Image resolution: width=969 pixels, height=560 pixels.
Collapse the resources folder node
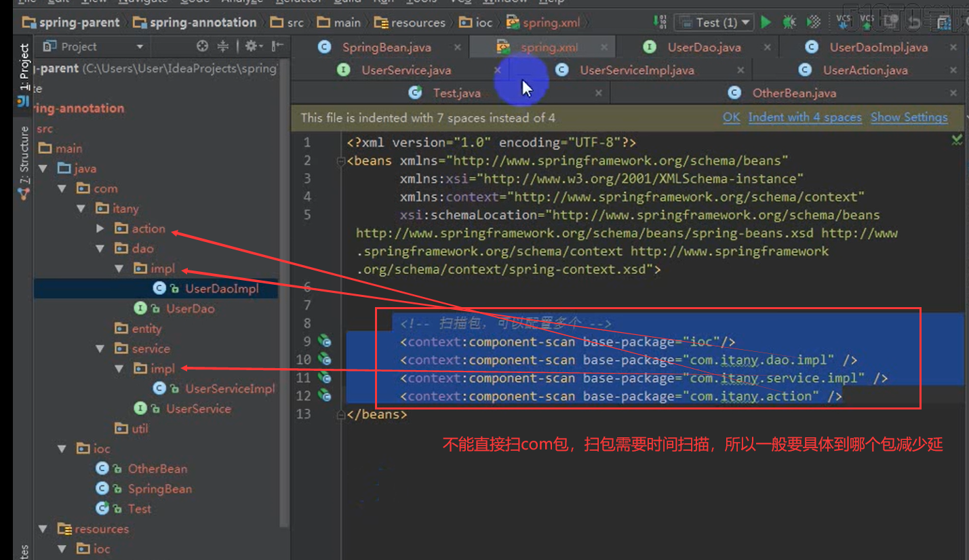[43, 529]
